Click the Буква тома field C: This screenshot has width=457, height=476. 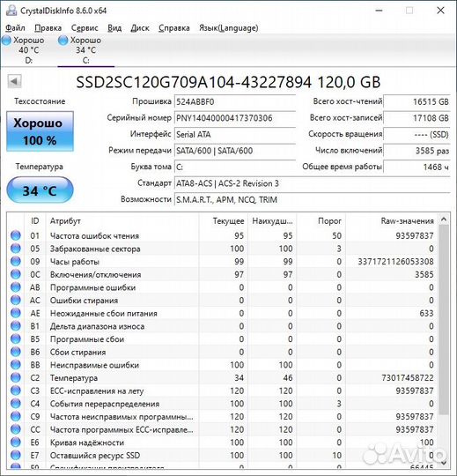point(235,167)
